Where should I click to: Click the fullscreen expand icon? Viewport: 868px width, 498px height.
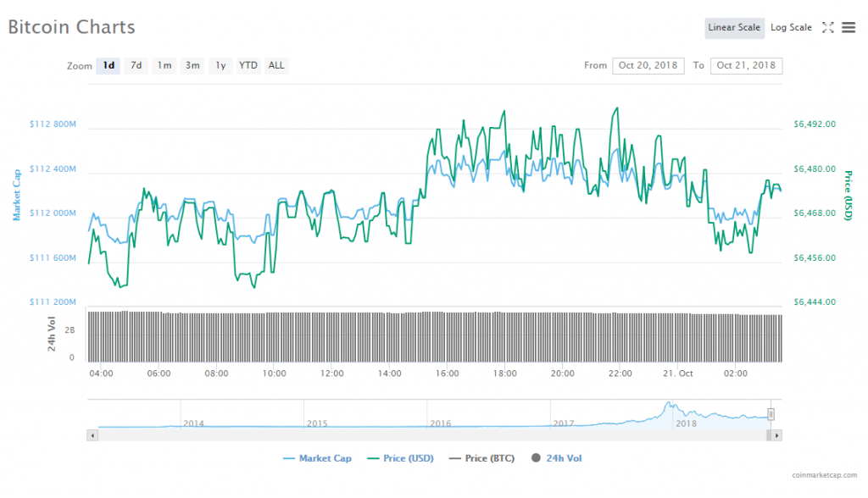[828, 28]
